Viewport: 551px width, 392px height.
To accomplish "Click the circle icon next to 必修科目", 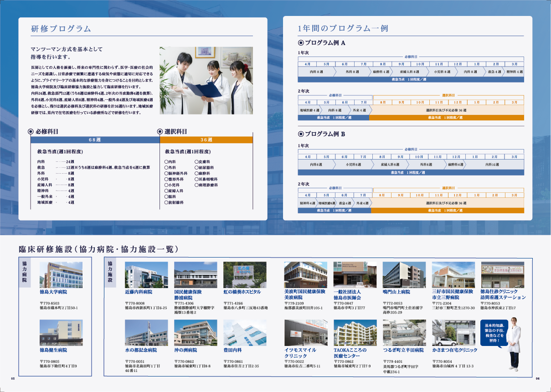I will click(x=31, y=131).
